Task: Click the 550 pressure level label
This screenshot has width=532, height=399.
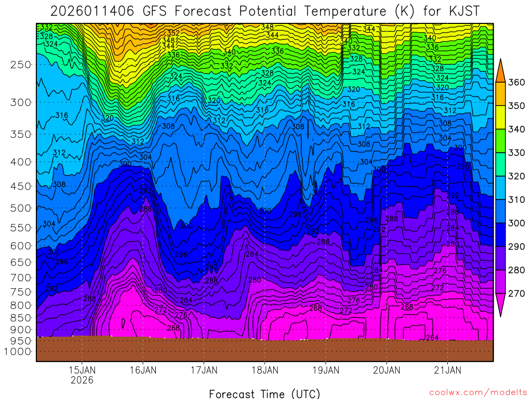Action: pos(21,228)
